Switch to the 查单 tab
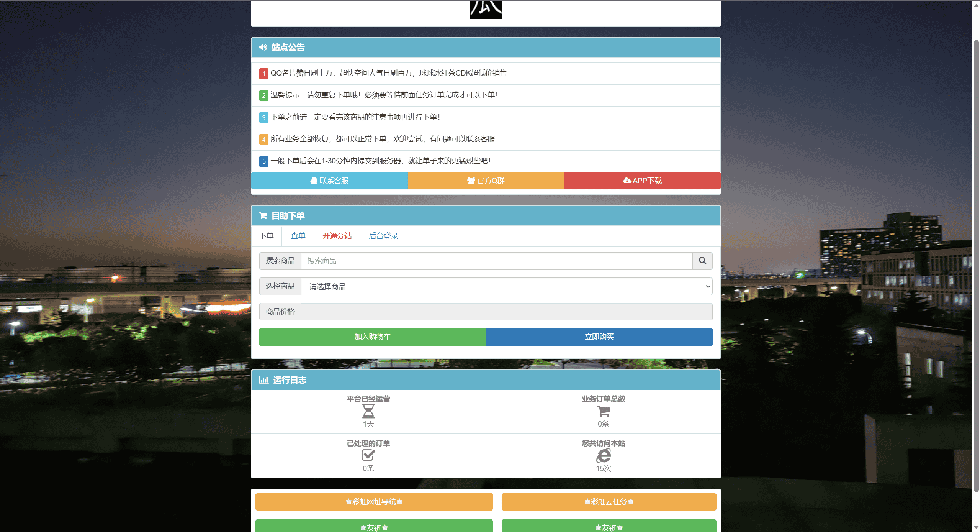980x532 pixels. coord(298,236)
